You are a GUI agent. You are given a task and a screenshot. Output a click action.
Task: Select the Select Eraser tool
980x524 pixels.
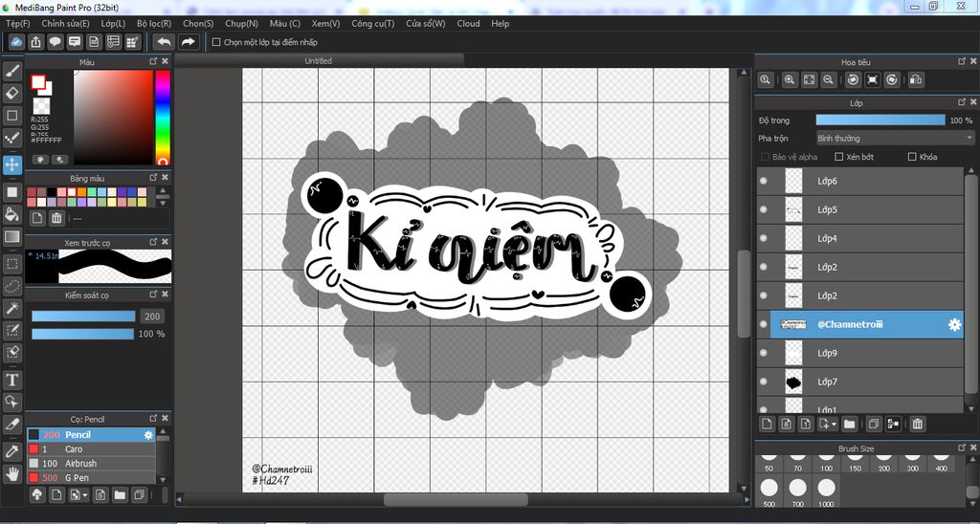tap(11, 353)
